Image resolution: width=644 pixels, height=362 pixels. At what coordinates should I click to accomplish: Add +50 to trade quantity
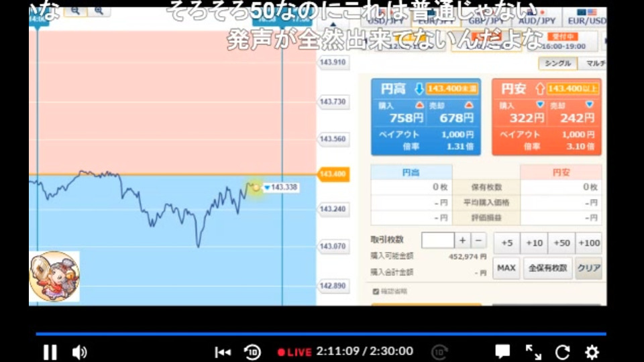click(x=561, y=243)
